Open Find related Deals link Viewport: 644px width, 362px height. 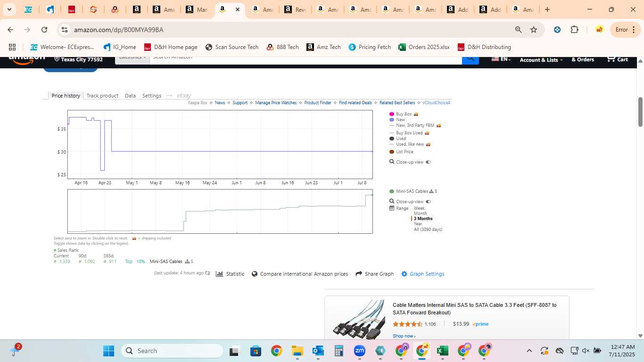pyautogui.click(x=355, y=103)
